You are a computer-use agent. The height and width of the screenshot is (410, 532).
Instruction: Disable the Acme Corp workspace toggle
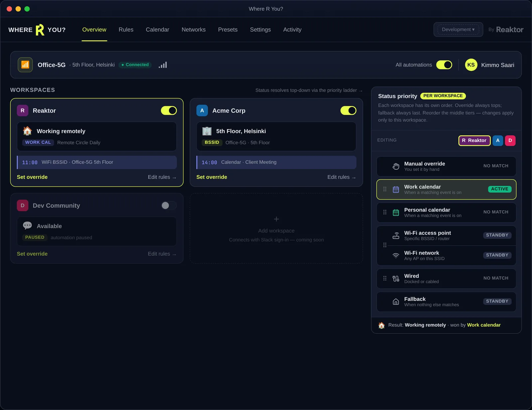coord(348,110)
